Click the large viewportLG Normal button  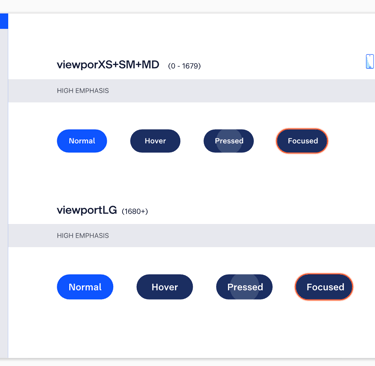click(x=85, y=287)
